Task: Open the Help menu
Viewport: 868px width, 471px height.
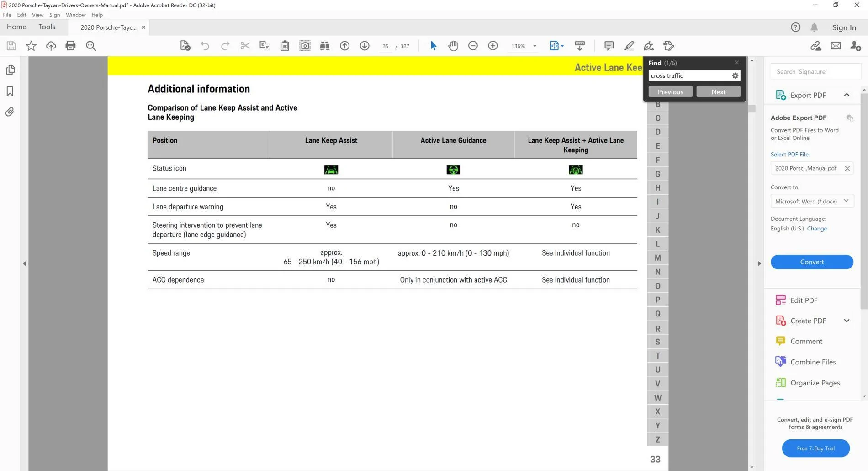Action: pyautogui.click(x=97, y=15)
